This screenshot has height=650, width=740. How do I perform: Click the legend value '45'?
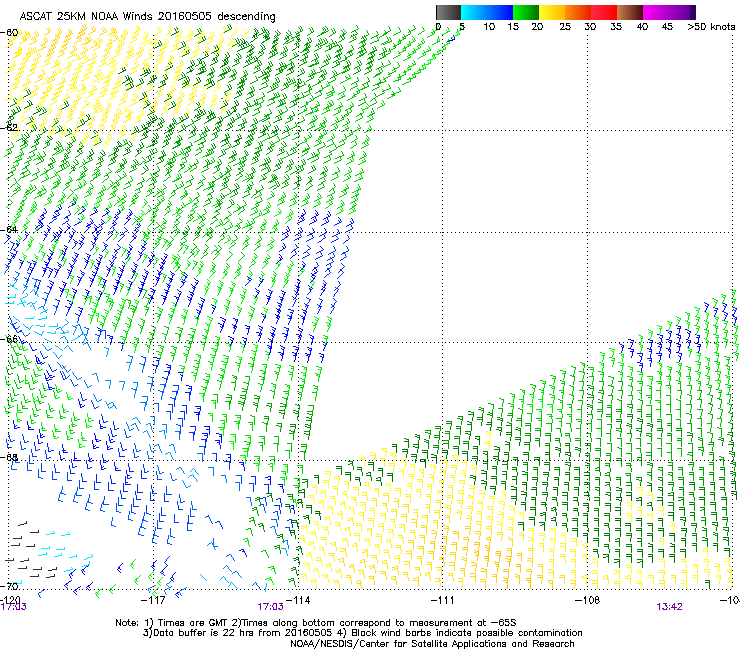667,27
